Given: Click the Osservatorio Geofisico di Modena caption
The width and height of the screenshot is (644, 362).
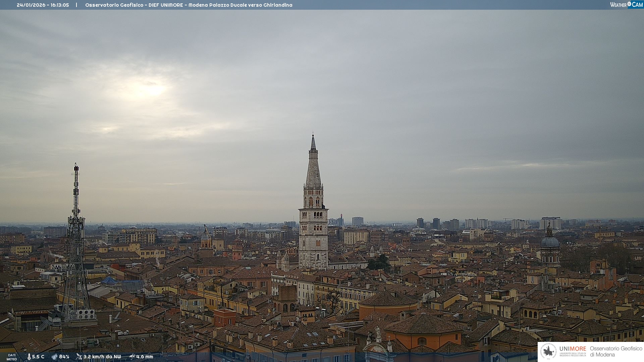Looking at the screenshot, I should click(616, 352).
